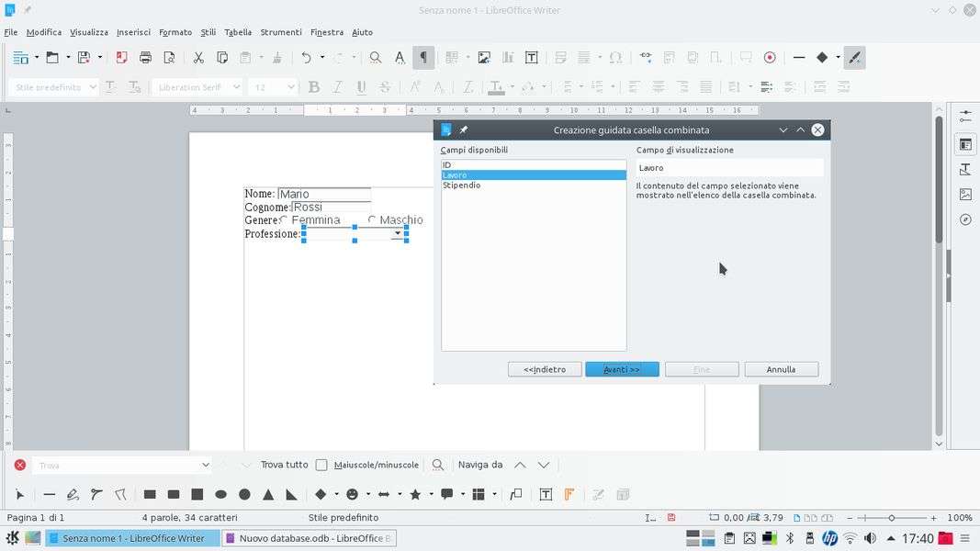980x551 pixels.
Task: Open the Stile predefinito paragraph style dropdown
Action: pyautogui.click(x=93, y=87)
